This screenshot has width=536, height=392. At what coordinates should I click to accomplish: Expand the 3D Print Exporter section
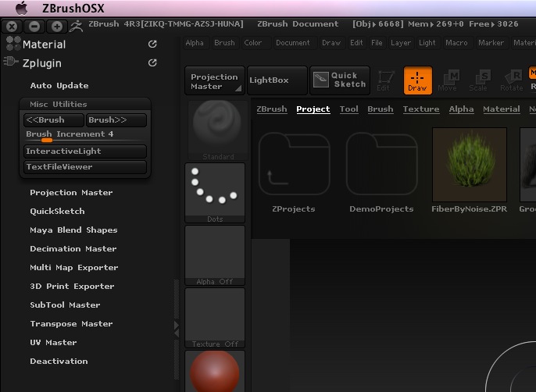[x=72, y=287]
